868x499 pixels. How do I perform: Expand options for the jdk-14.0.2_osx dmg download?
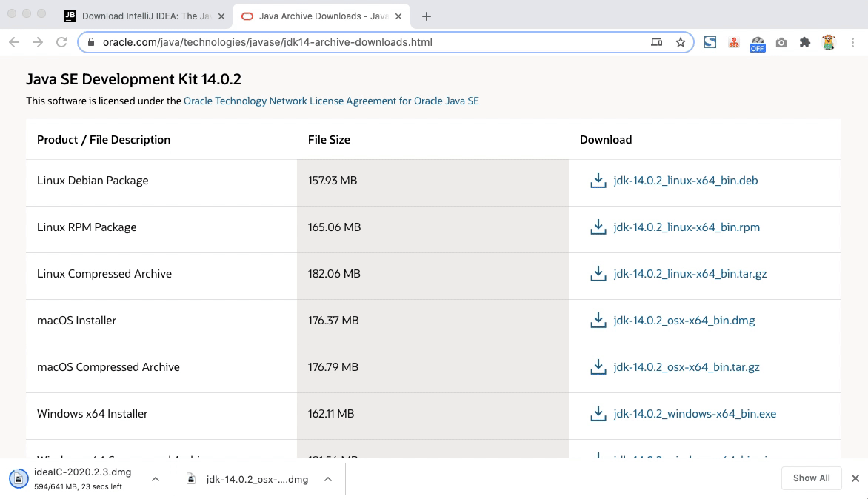coord(328,479)
